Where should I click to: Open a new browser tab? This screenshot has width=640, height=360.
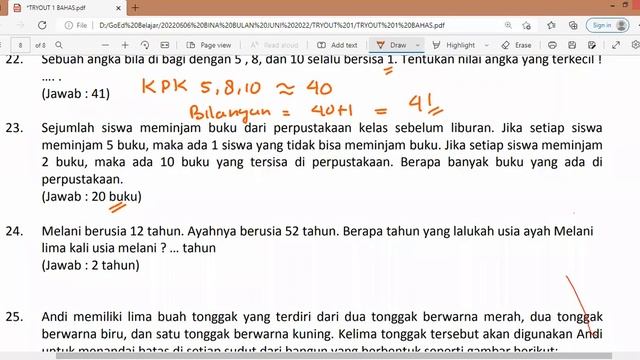pyautogui.click(x=135, y=7)
